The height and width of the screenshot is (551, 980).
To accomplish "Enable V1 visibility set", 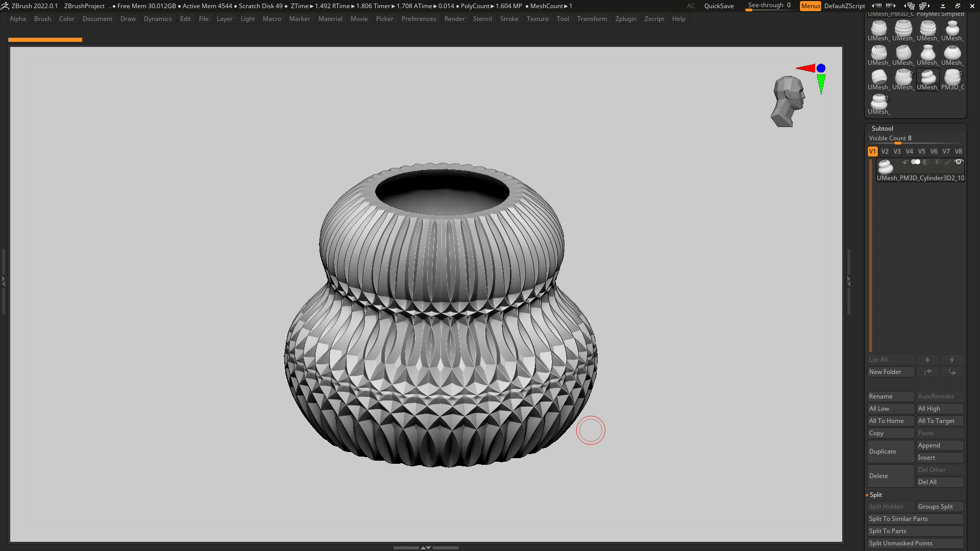I will point(872,152).
